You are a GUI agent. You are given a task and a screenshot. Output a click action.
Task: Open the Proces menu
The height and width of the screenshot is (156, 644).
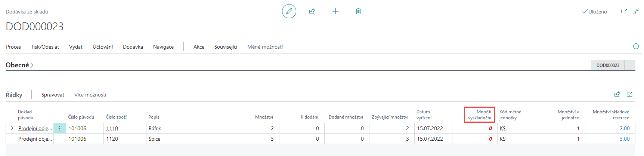click(x=13, y=47)
